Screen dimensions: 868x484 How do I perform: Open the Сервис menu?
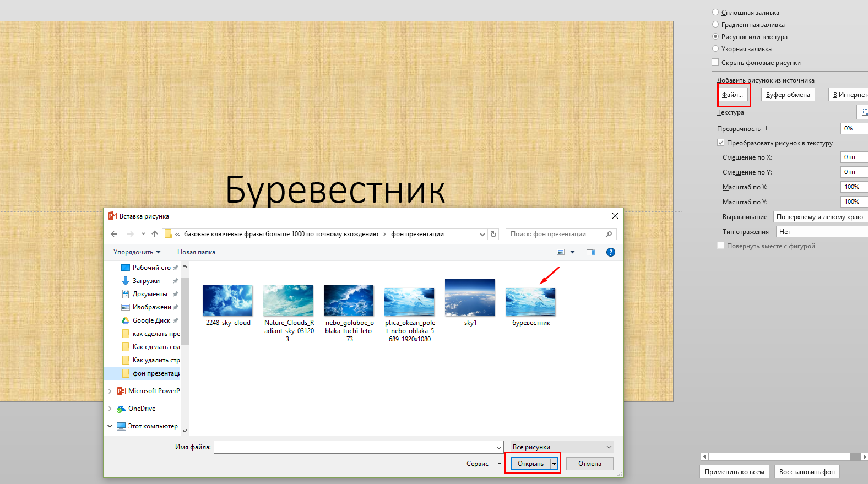(x=484, y=464)
